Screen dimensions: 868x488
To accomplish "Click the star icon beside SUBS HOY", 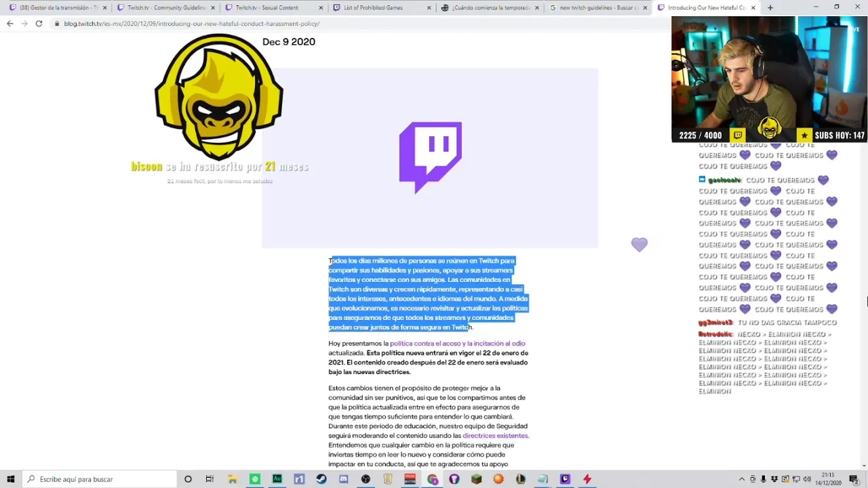I will (x=804, y=136).
